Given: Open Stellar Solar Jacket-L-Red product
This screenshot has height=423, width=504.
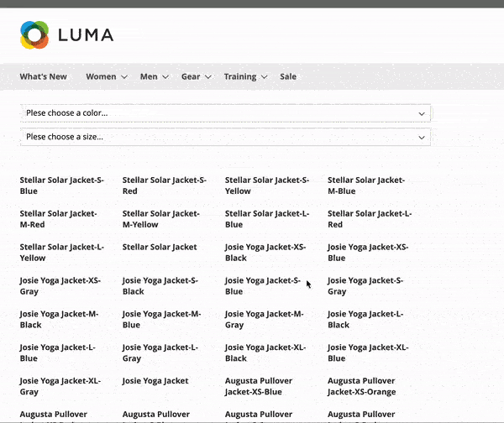Looking at the screenshot, I should [x=370, y=219].
